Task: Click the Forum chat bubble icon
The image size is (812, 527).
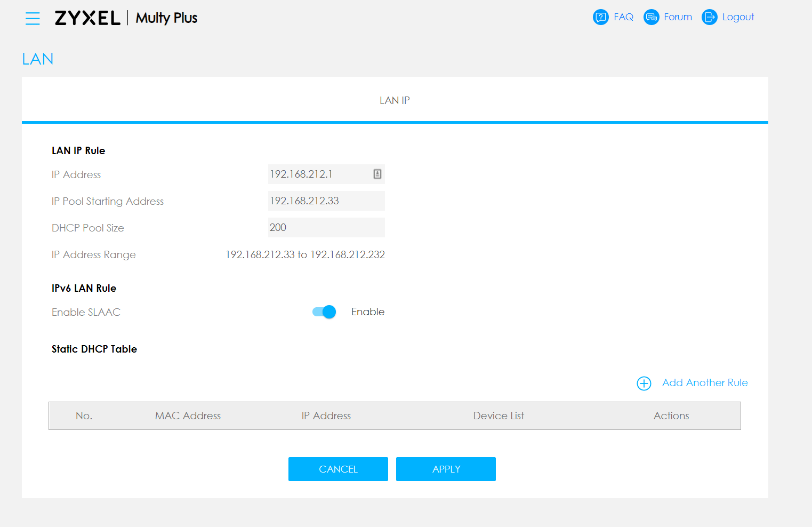Action: click(651, 17)
